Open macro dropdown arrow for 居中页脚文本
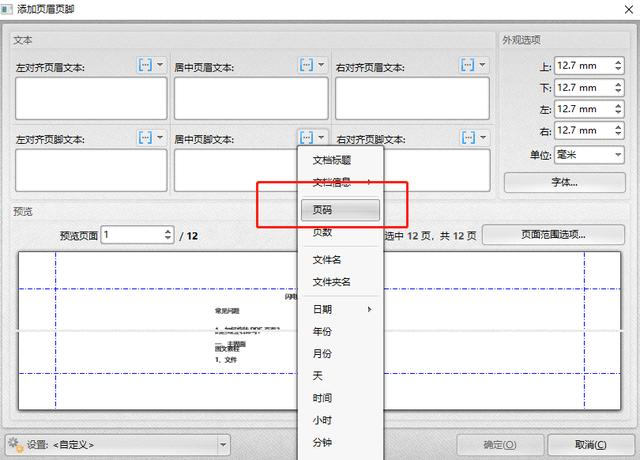 [321, 137]
